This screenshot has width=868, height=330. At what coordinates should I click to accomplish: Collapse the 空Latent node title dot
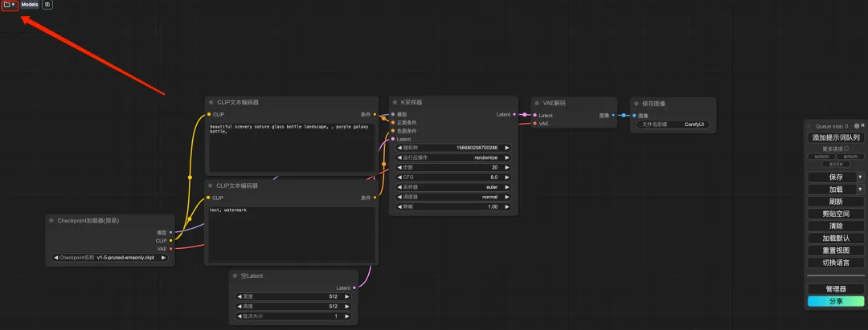(x=235, y=275)
